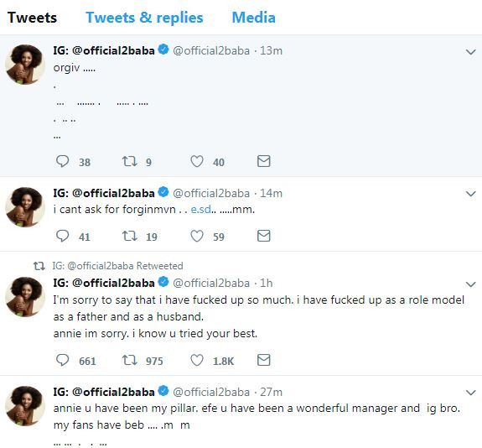Retweet the apology tweet with 975 retweets
The width and height of the screenshot is (482, 448).
(129, 360)
